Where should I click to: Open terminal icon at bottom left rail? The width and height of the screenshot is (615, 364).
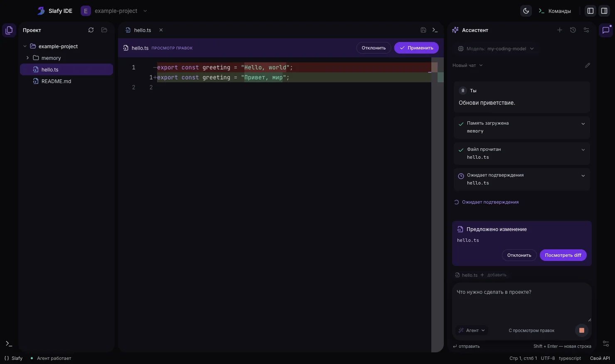[x=9, y=344]
